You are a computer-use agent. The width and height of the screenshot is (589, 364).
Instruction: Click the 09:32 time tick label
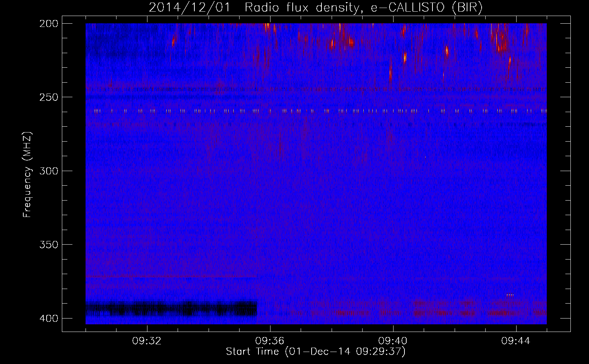(147, 341)
